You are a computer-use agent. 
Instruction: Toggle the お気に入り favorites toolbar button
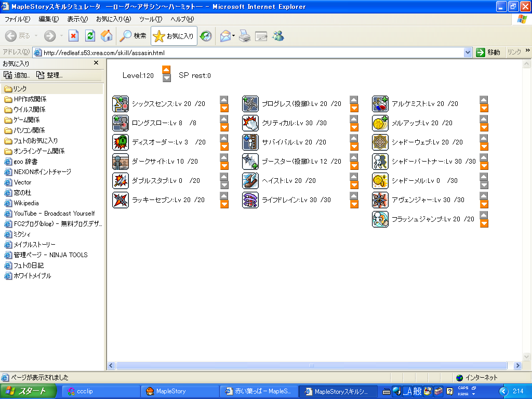[x=174, y=36]
